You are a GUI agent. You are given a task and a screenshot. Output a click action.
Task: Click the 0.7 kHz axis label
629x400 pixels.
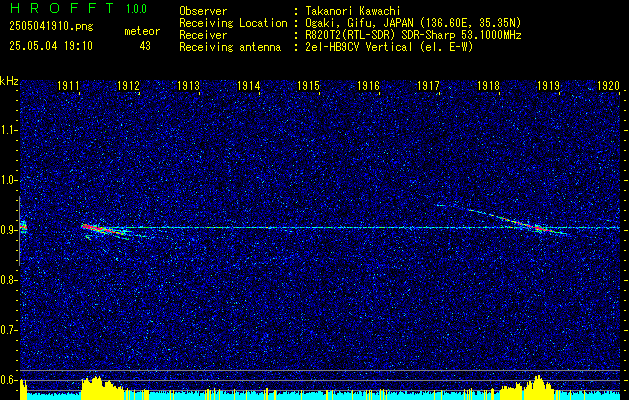point(9,330)
